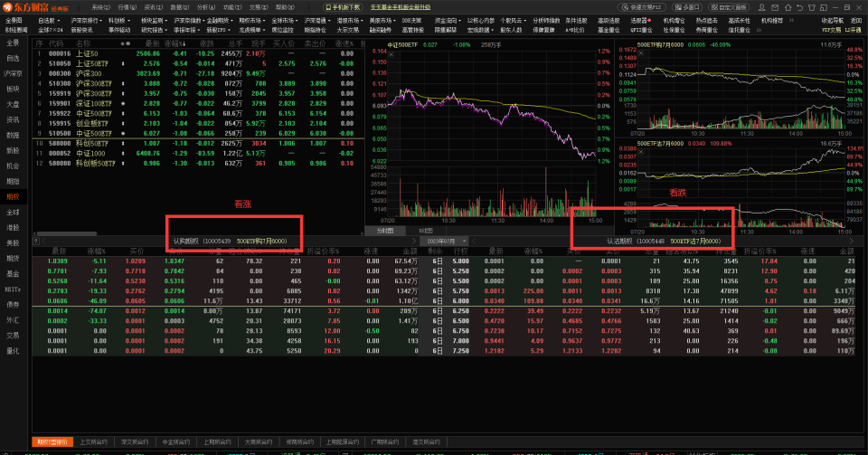
Task: Go to home via house icon
Action: click(x=788, y=7)
